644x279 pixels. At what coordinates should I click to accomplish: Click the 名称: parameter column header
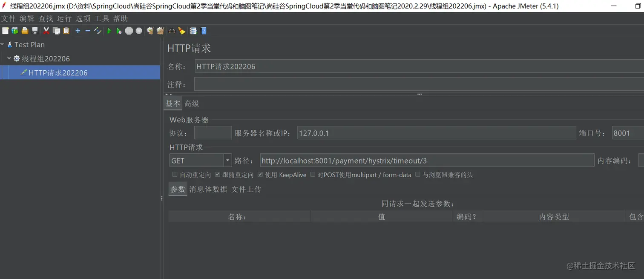[x=239, y=216]
